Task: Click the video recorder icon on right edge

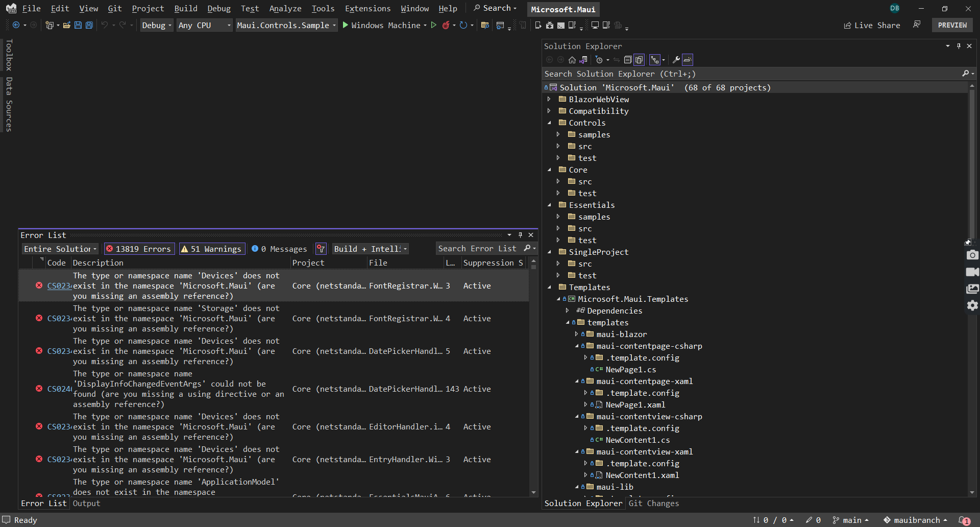Action: (x=972, y=272)
